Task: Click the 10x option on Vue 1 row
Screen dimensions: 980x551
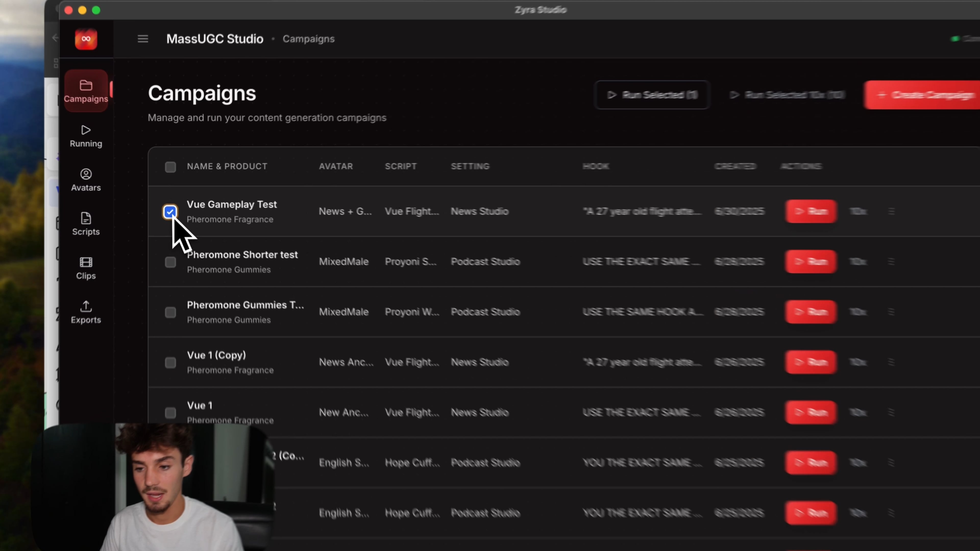Action: tap(858, 412)
